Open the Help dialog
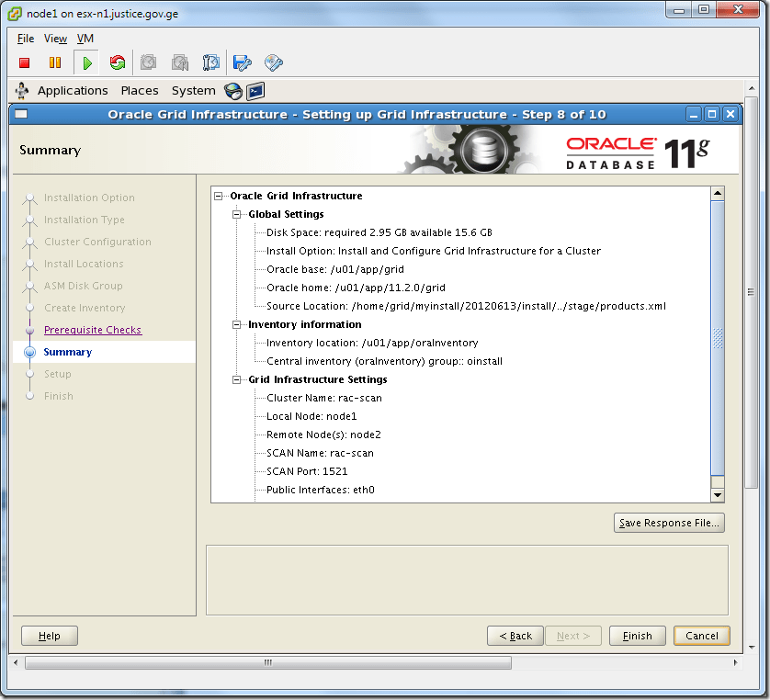This screenshot has width=770, height=700. point(49,635)
